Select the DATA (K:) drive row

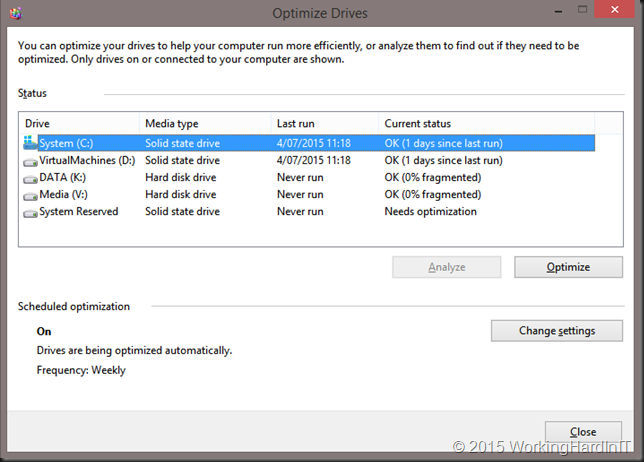point(309,177)
